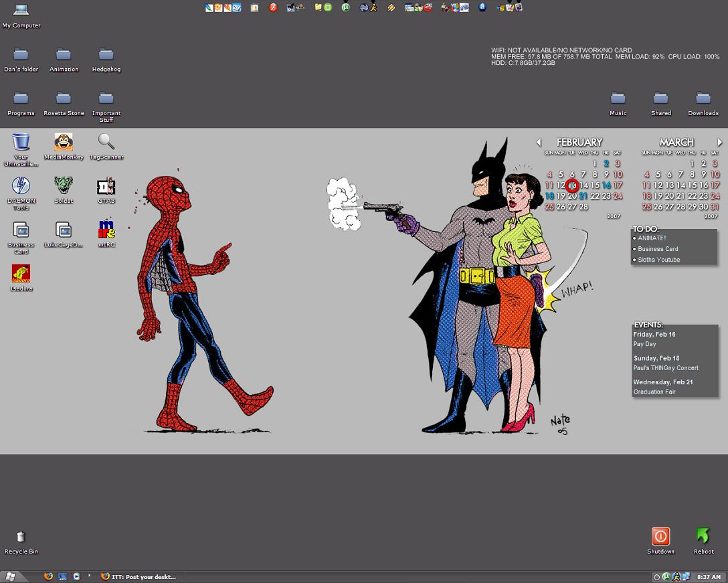Open the Windows Start button
The image size is (728, 583).
pos(11,577)
